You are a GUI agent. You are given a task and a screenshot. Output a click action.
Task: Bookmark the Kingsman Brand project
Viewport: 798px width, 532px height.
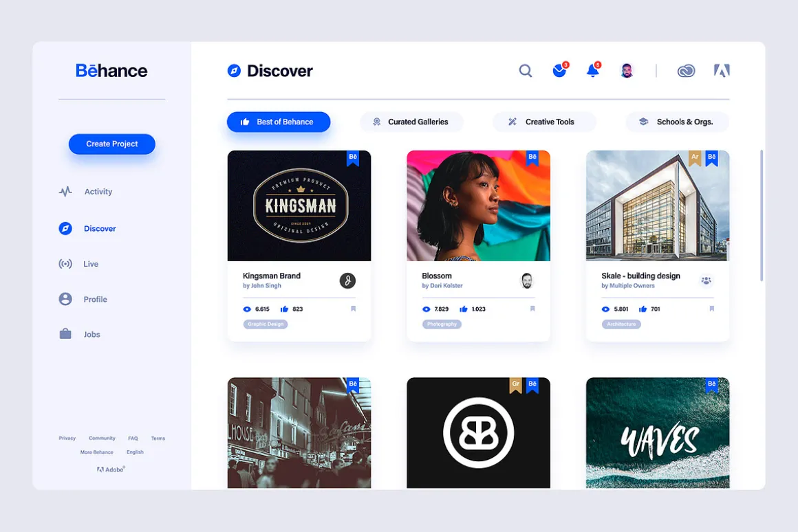click(x=353, y=309)
